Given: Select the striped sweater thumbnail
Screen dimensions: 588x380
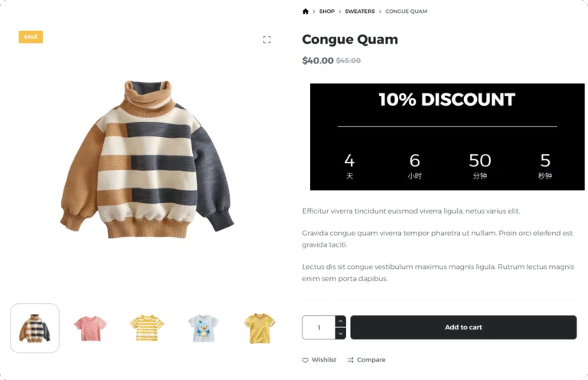Looking at the screenshot, I should coord(34,328).
